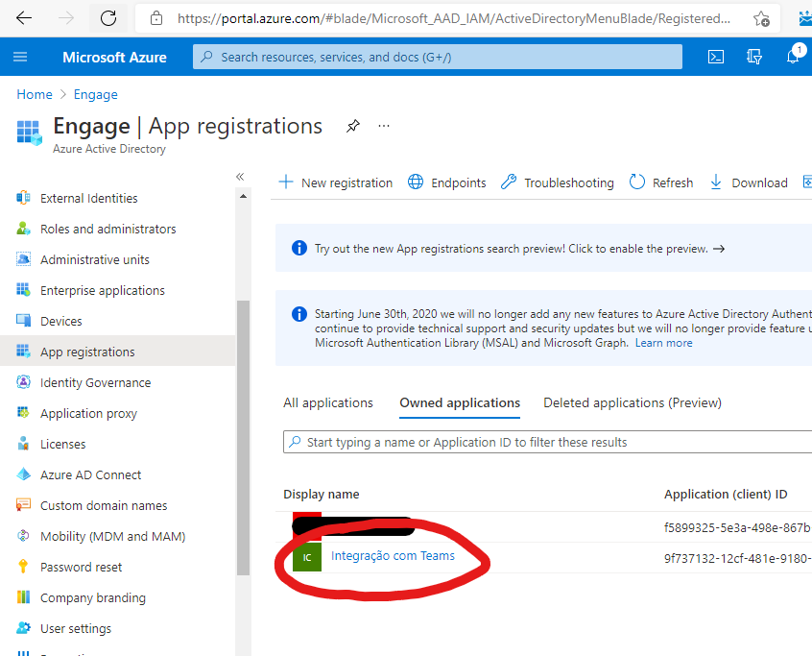The image size is (812, 656).
Task: Click Download in the toolbar
Action: pos(749,182)
